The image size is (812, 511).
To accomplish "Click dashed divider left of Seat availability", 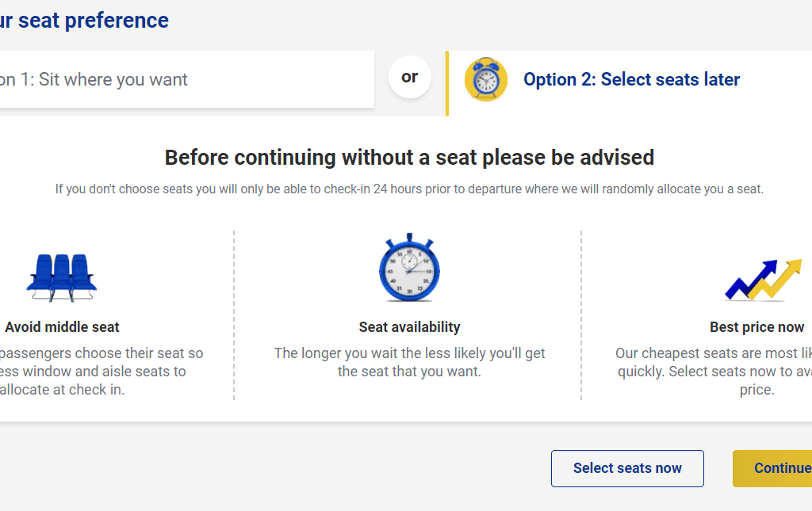I will pyautogui.click(x=234, y=315).
